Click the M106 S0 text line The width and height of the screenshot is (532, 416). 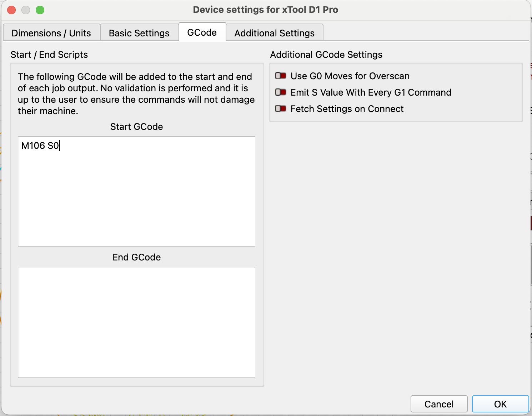click(40, 146)
